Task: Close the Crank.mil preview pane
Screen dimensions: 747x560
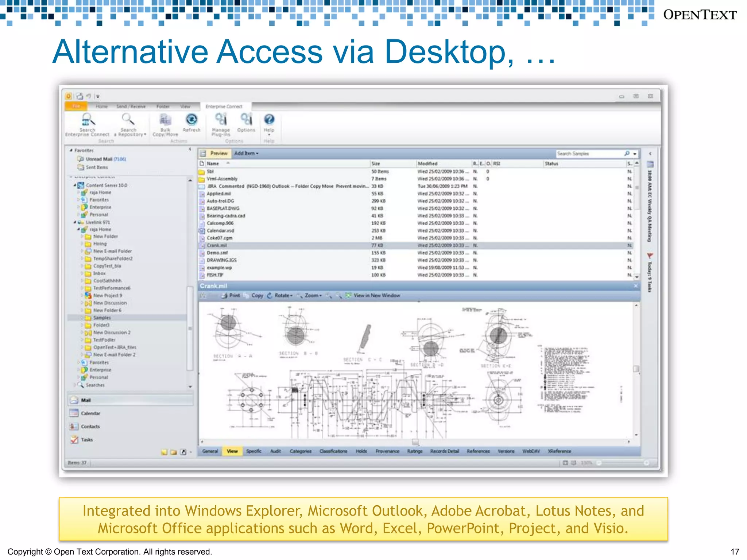Action: click(636, 286)
